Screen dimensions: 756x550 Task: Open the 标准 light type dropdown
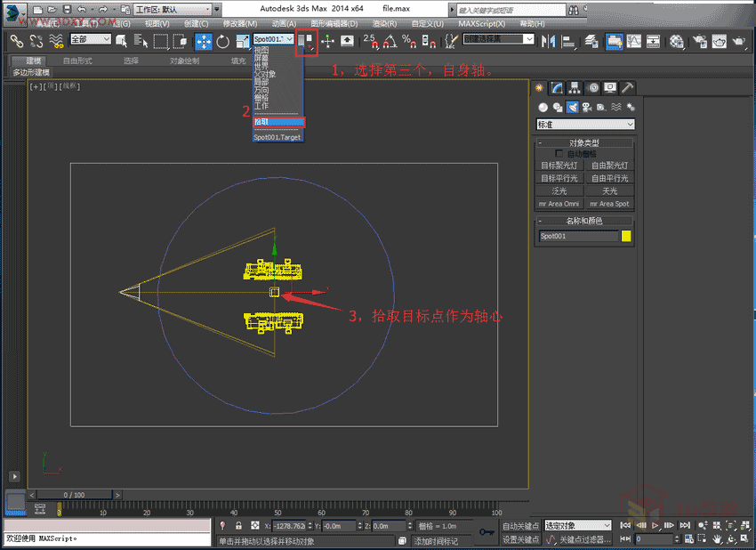coord(584,125)
